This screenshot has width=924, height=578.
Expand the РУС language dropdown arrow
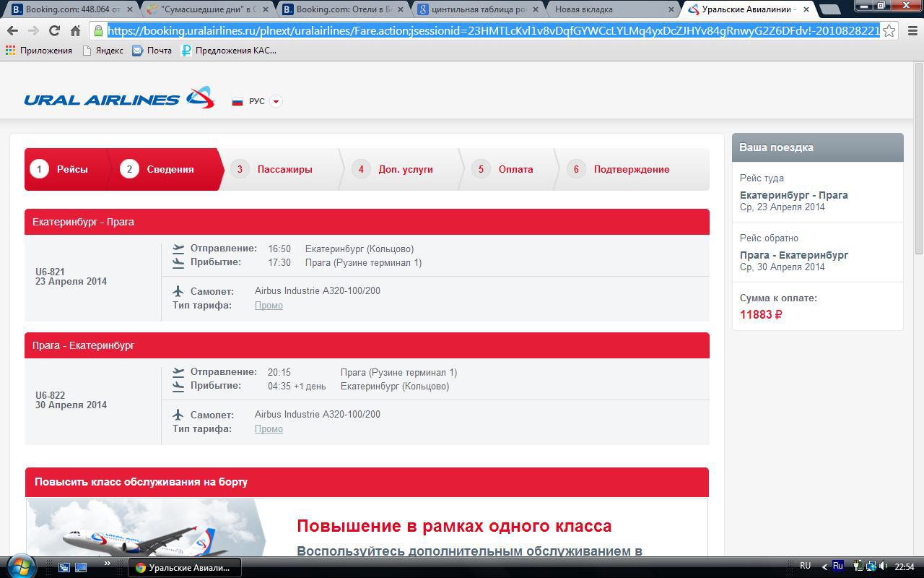pos(276,101)
